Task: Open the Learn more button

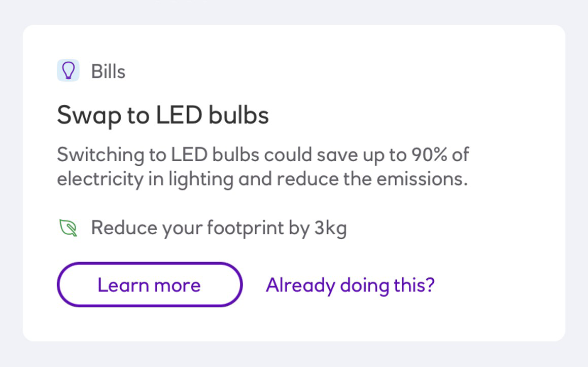Action: click(150, 284)
